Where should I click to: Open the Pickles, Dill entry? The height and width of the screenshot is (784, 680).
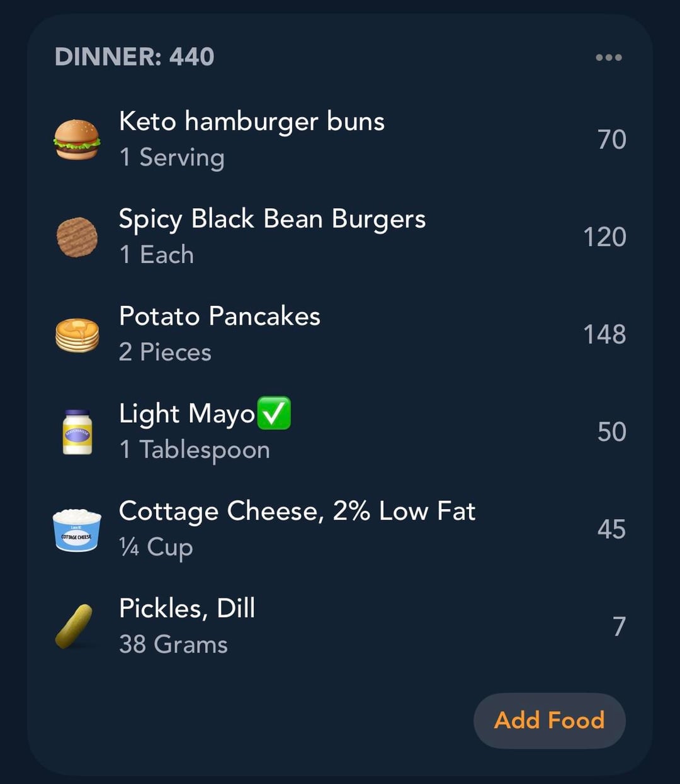(x=187, y=608)
